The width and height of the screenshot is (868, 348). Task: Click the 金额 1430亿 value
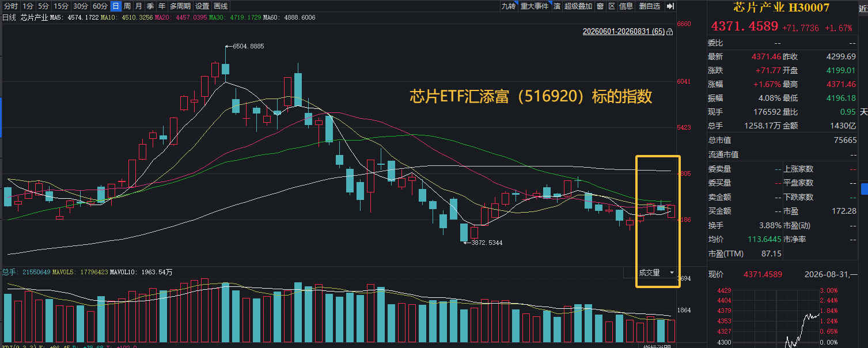[844, 126]
